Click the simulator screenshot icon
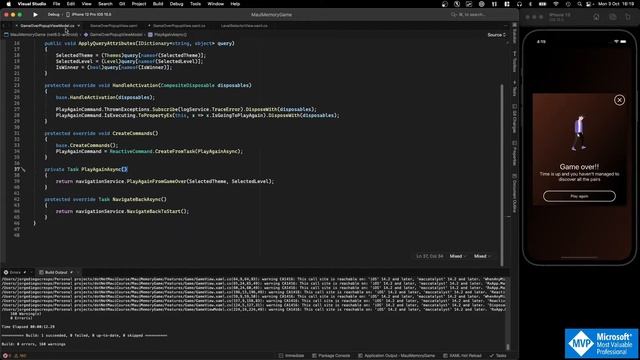This screenshot has height=360, width=640. click(x=613, y=17)
